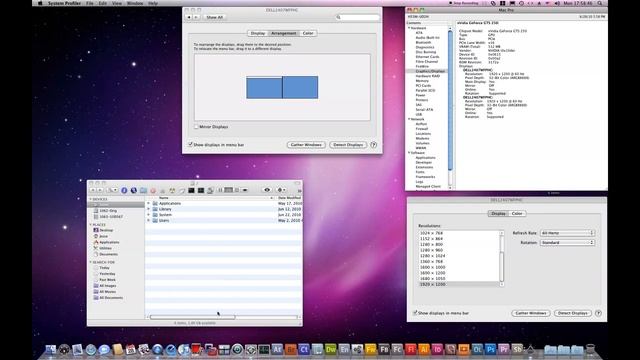
Task: Open the Trash in the Dock
Action: 590,350
